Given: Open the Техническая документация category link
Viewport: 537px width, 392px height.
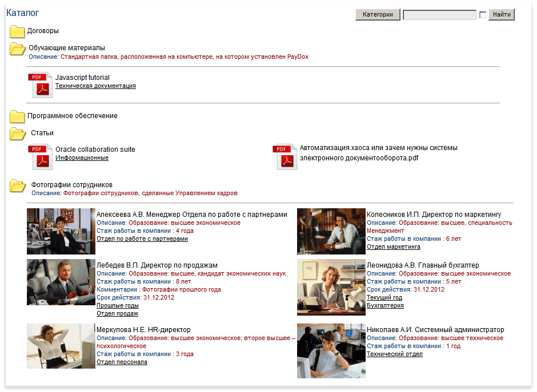Looking at the screenshot, I should (95, 86).
